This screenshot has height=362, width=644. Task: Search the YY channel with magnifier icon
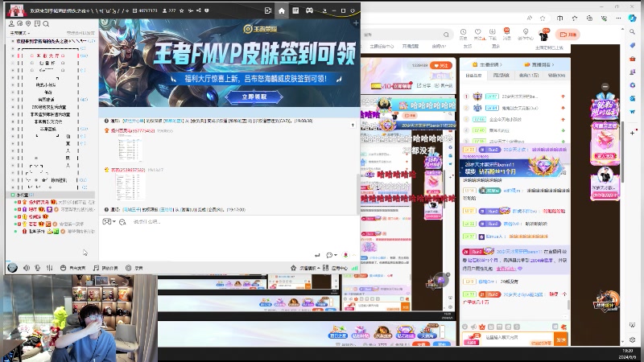pos(46,24)
